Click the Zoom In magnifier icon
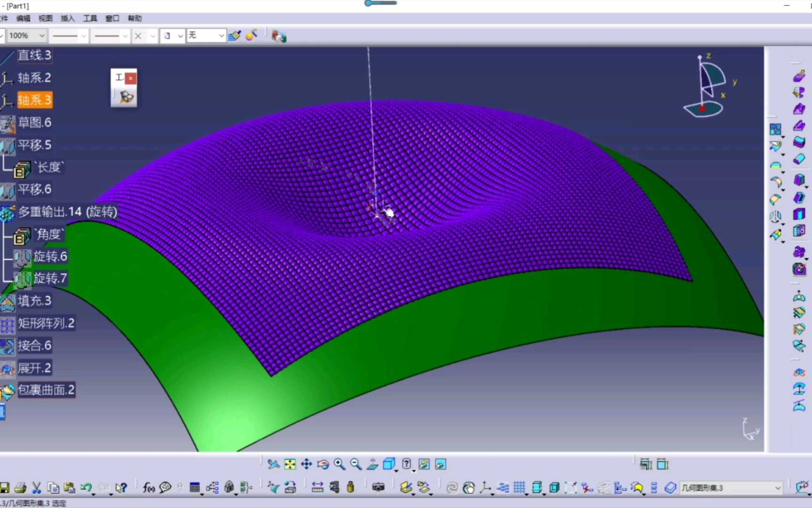 click(339, 465)
